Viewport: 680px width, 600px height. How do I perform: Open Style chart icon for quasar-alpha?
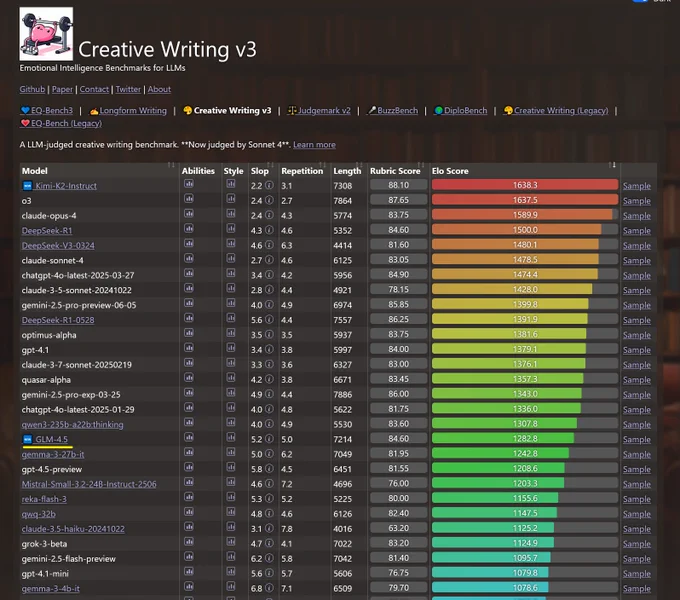[231, 378]
